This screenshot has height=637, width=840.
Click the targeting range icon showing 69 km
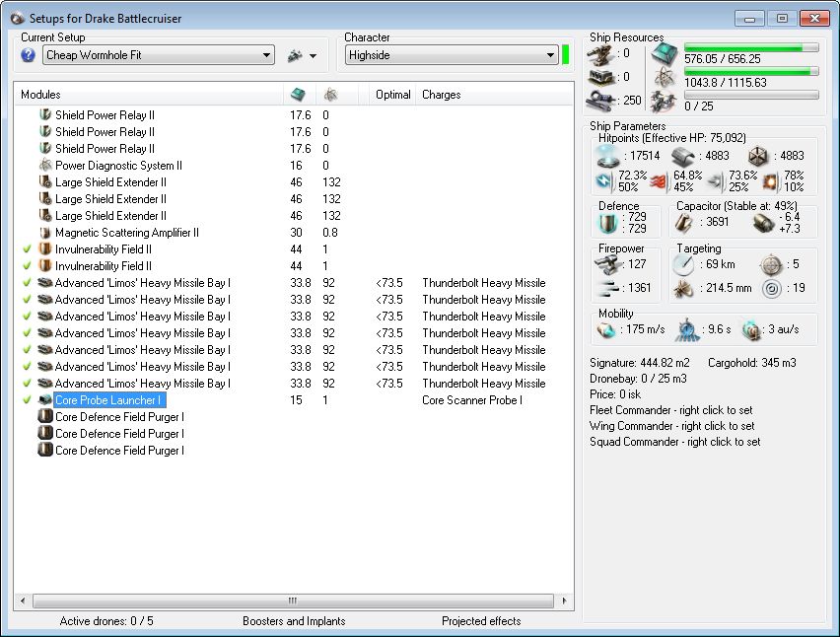683,264
